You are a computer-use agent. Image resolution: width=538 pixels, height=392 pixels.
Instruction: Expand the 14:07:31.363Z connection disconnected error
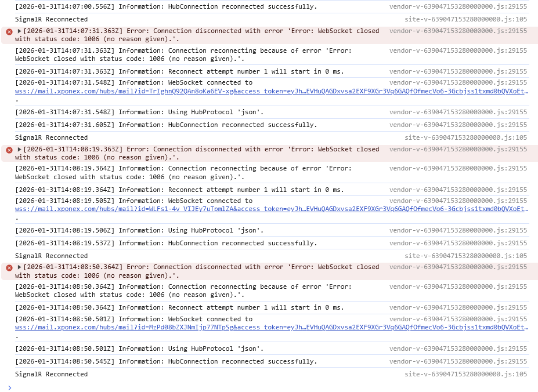pyautogui.click(x=20, y=31)
